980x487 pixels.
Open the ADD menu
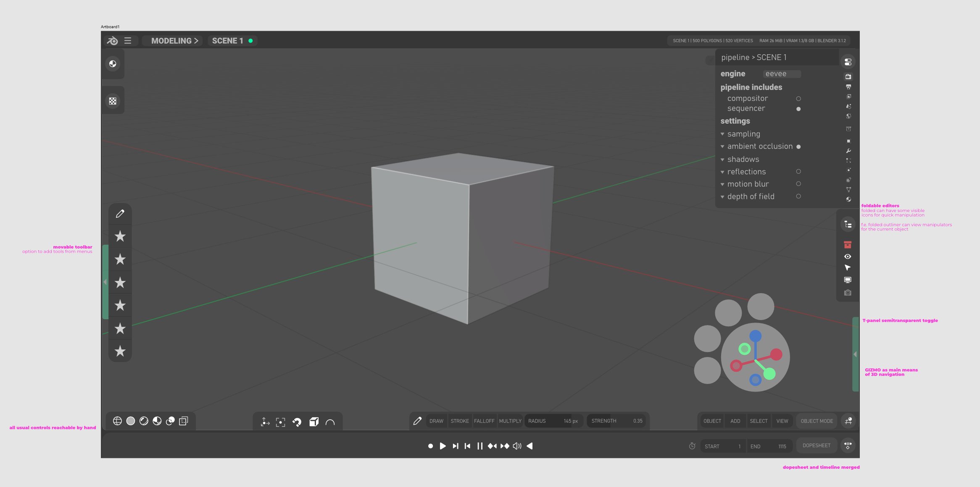click(x=735, y=421)
